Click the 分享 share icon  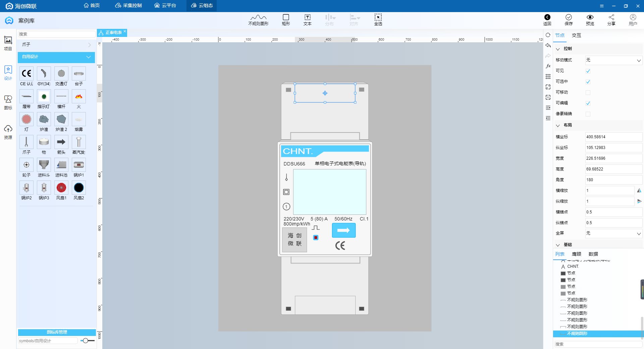point(611,20)
